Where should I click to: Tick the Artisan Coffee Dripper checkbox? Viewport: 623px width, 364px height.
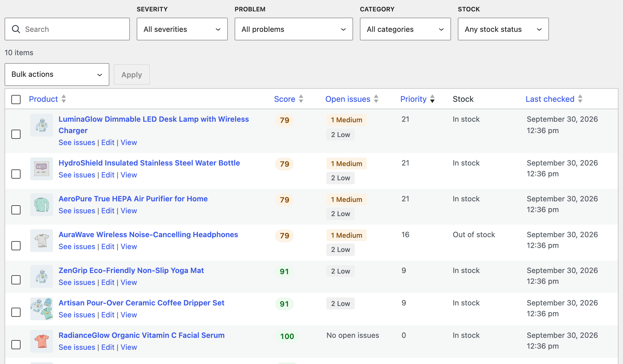point(16,312)
